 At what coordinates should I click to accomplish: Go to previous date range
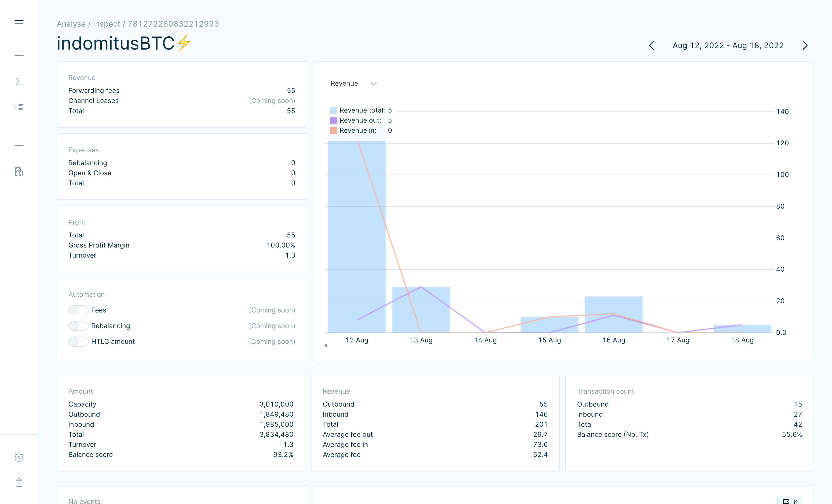click(x=652, y=46)
